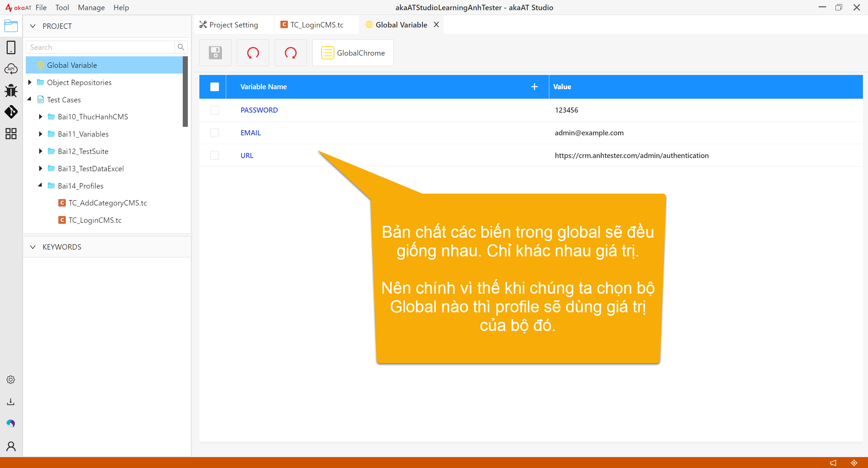Collapse the Test Cases node

pyautogui.click(x=30, y=99)
